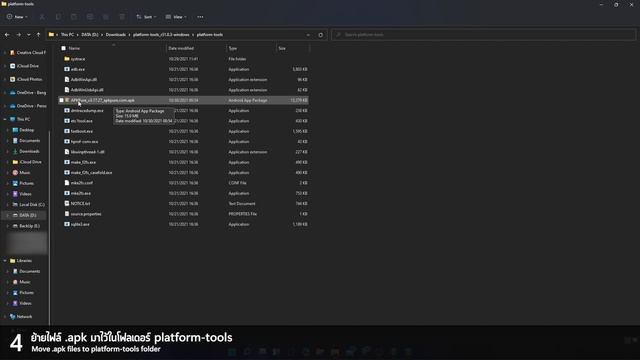Select the make_f2fs_casefold.exe file
The image size is (640, 360).
click(91, 173)
